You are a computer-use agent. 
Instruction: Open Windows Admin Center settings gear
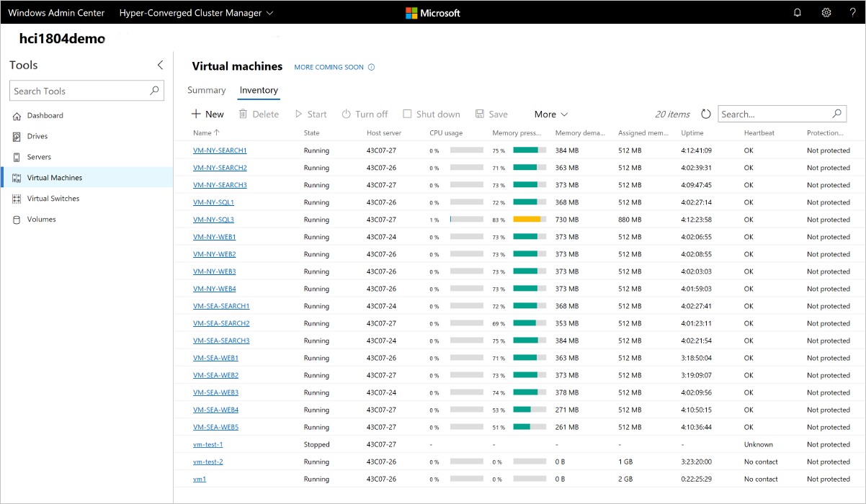[x=826, y=12]
